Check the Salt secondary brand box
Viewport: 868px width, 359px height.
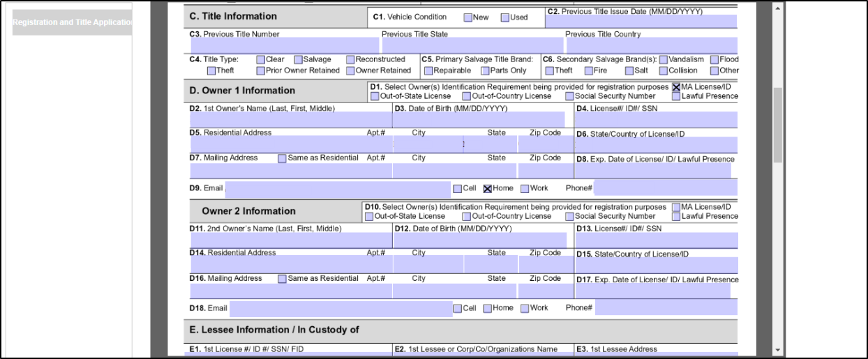coord(629,70)
